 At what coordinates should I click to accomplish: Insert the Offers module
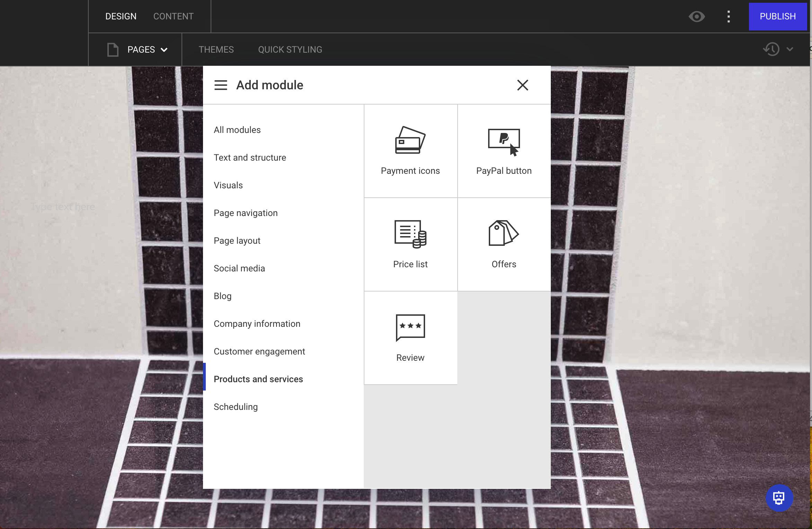click(504, 244)
